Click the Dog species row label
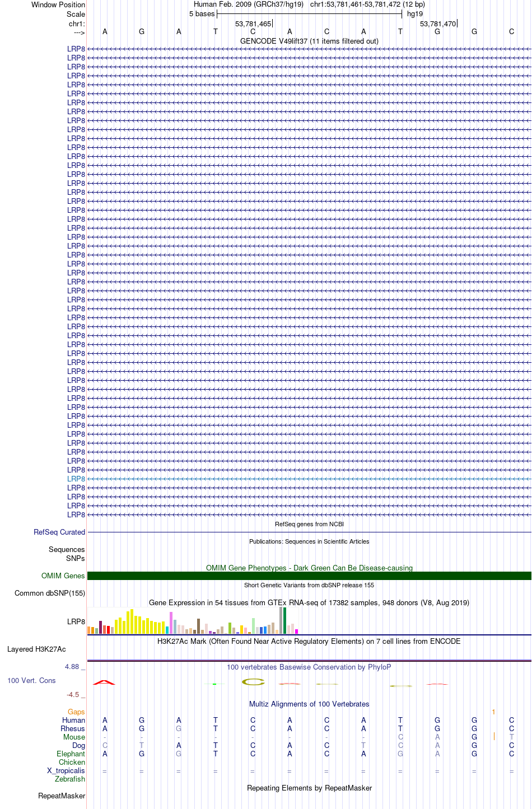This screenshot has height=809, width=532. coord(79,745)
